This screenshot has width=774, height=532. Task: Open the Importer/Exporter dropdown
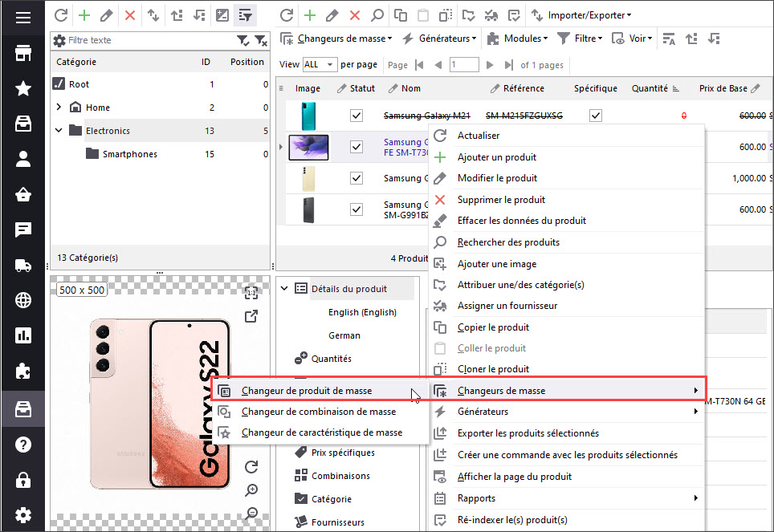pos(581,15)
